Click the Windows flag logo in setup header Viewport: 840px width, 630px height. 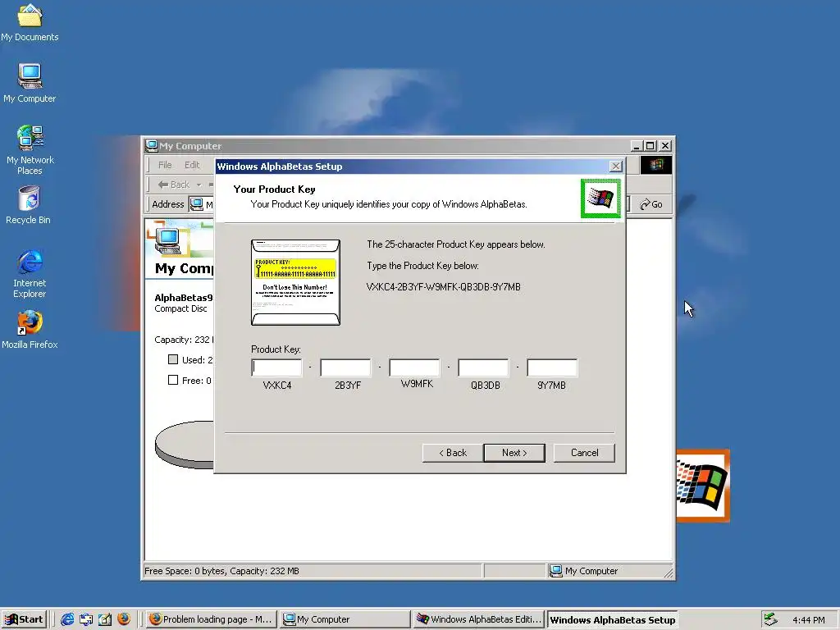pyautogui.click(x=600, y=199)
